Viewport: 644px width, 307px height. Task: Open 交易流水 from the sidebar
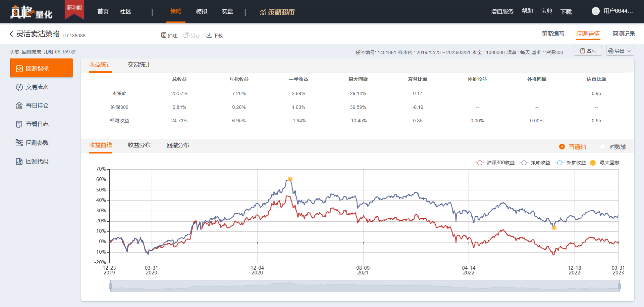coord(37,87)
